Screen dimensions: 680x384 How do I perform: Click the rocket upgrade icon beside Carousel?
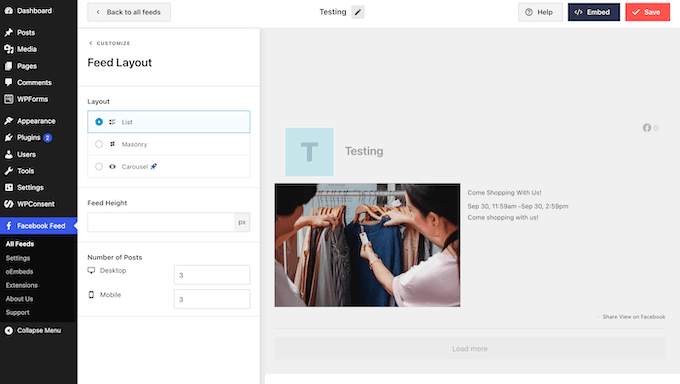(154, 166)
